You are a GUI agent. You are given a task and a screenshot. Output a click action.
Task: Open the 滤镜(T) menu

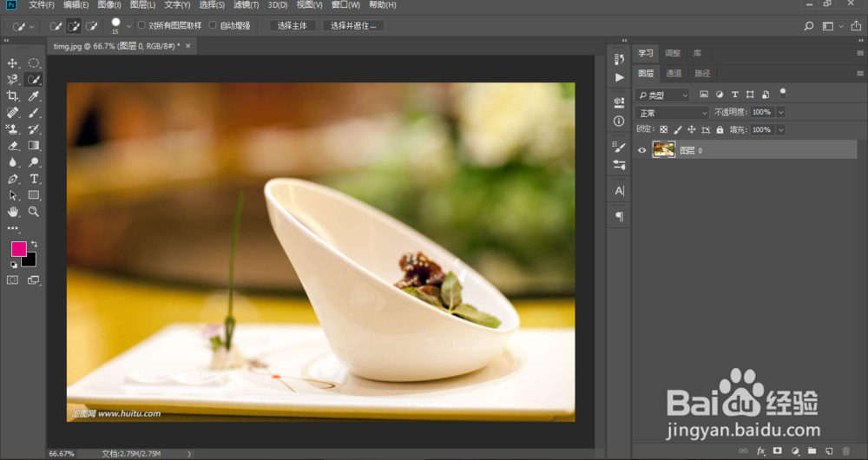coord(246,5)
